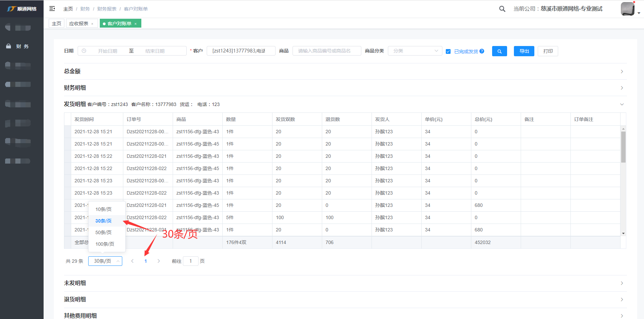Go to previous page arrow
This screenshot has height=319, width=644.
pyautogui.click(x=132, y=261)
